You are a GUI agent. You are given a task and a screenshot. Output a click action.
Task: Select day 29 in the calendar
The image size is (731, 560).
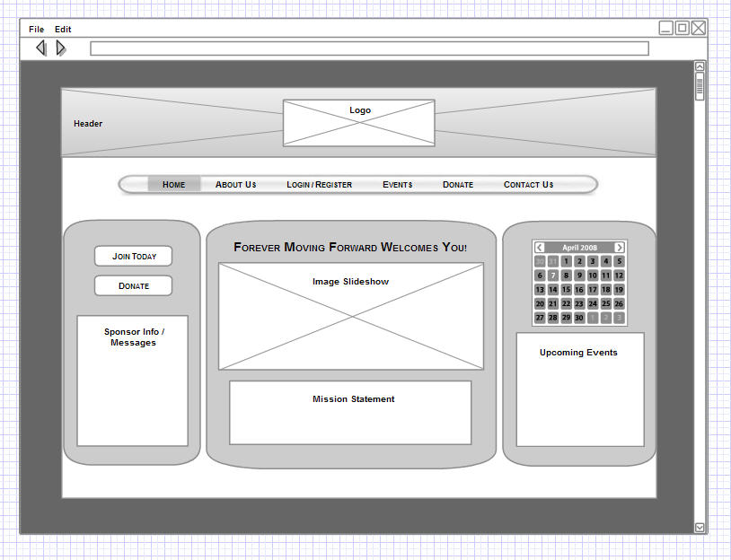click(x=566, y=318)
